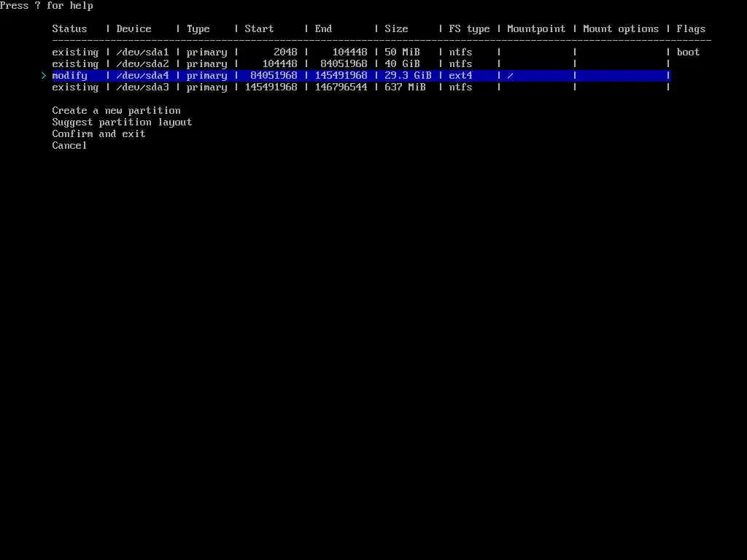The image size is (747, 560).
Task: Click the 'FS type' column header
Action: [x=469, y=29]
